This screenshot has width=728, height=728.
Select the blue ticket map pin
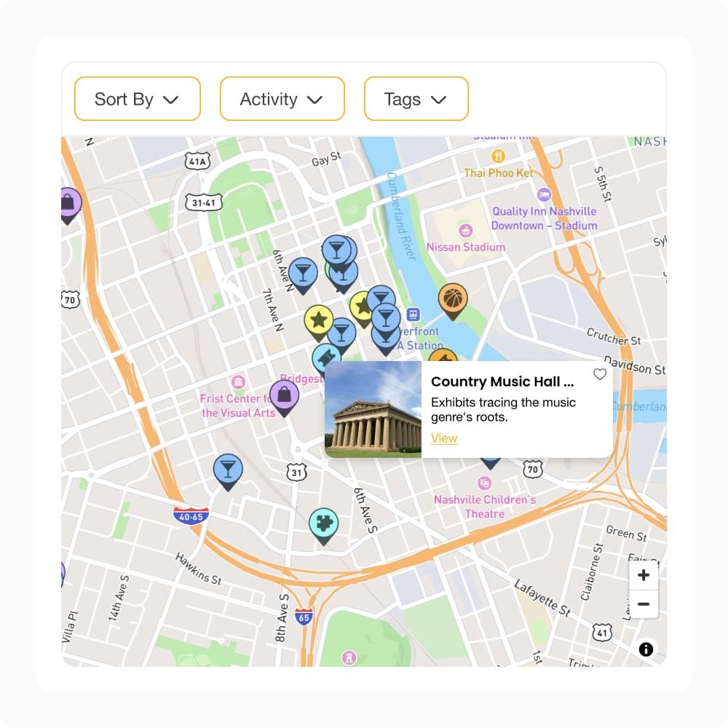click(326, 357)
